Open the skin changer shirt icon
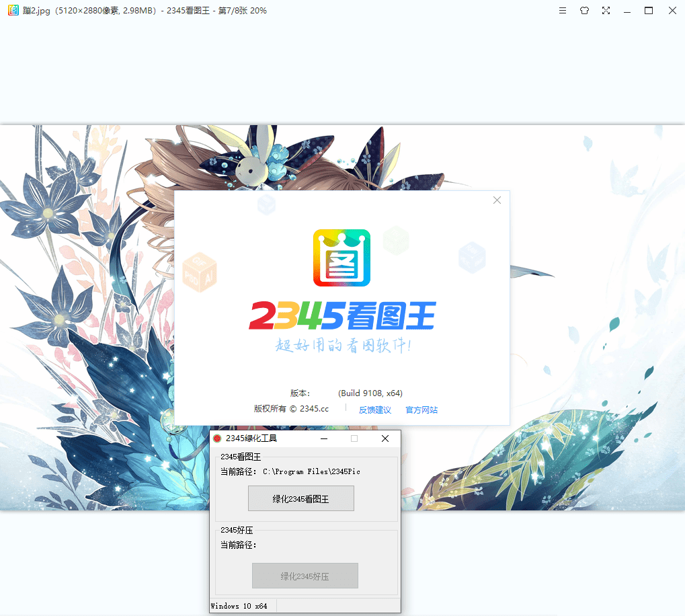This screenshot has height=616, width=685. 584,11
